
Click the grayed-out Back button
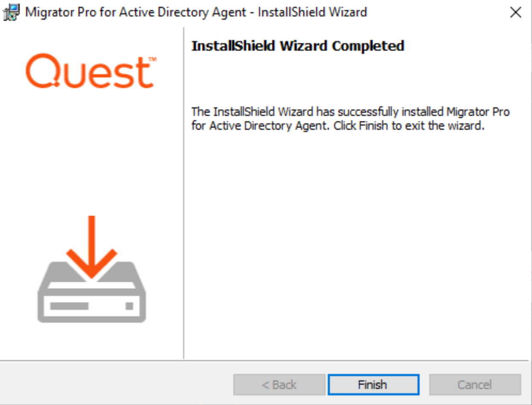click(279, 385)
